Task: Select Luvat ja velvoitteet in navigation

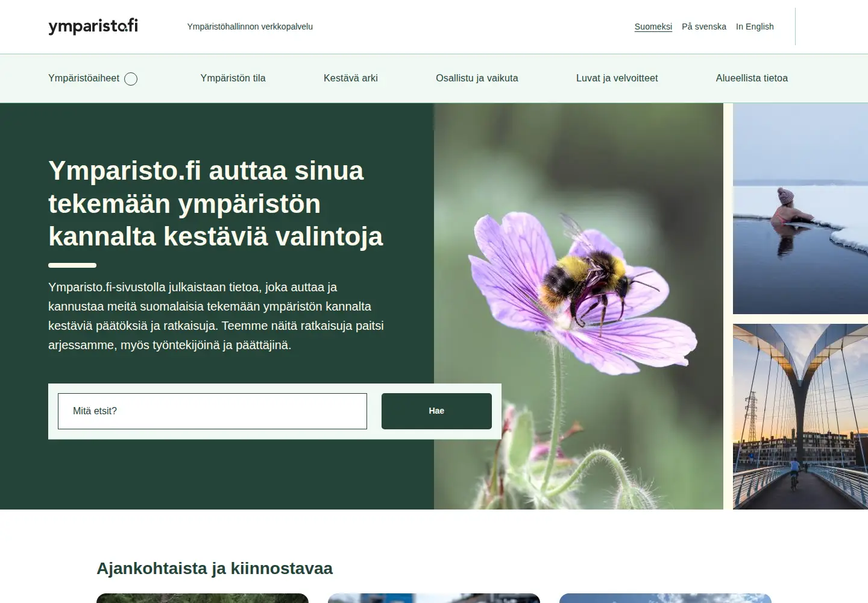Action: coord(617,78)
